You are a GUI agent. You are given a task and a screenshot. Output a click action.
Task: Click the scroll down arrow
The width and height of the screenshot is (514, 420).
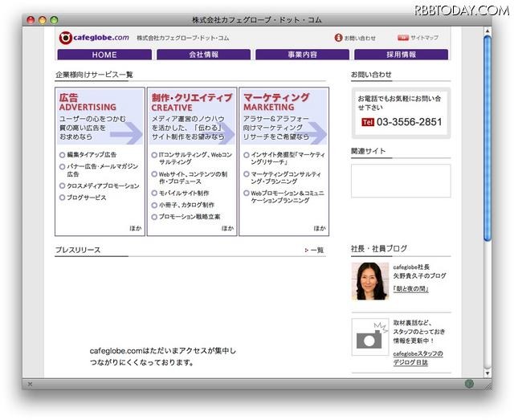pyautogui.click(x=487, y=373)
